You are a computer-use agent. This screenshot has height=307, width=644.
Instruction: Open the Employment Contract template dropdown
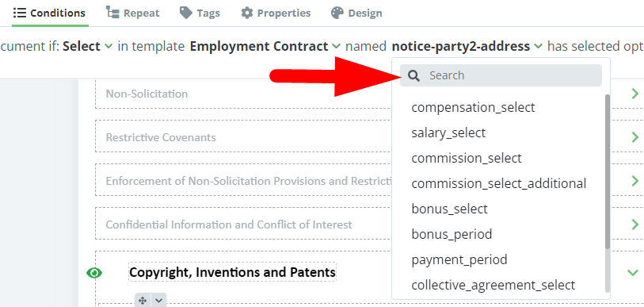265,47
